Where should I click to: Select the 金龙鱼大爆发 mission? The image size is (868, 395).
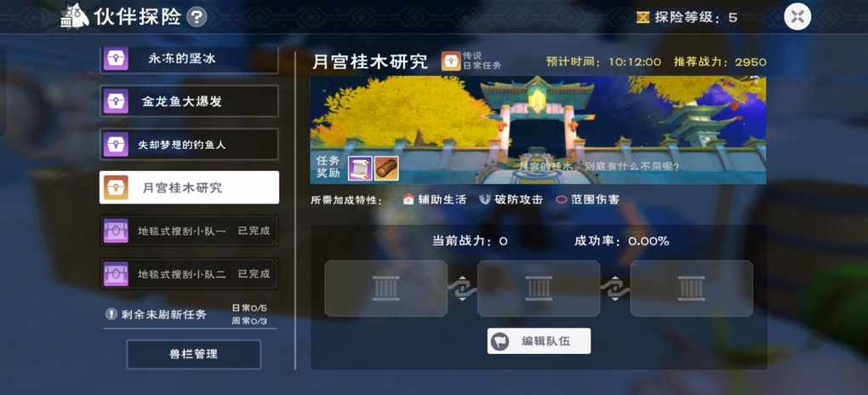point(189,101)
